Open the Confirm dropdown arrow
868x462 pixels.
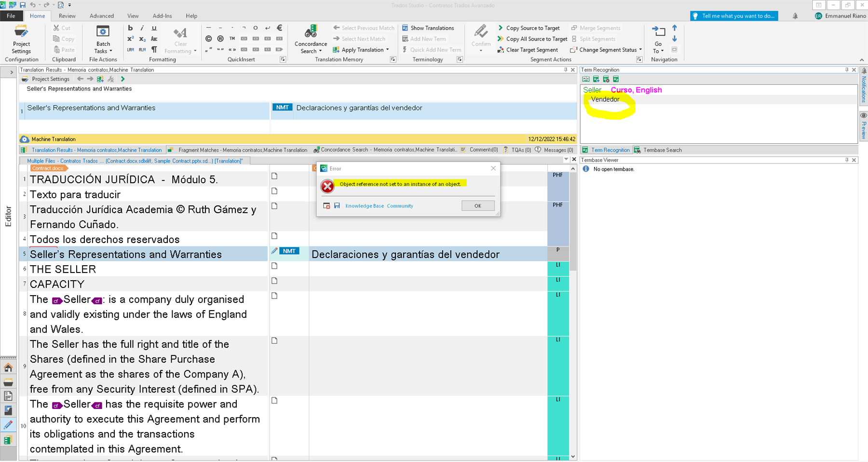481,50
